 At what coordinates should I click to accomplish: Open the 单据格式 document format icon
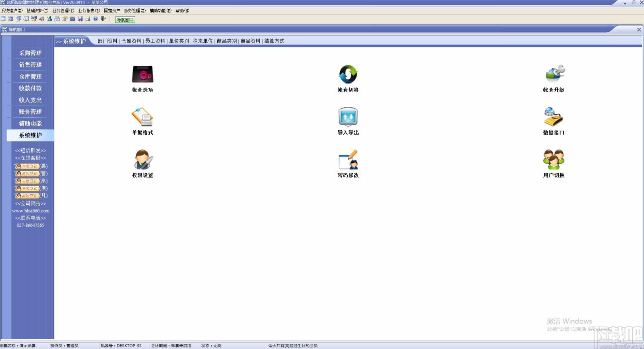click(142, 117)
